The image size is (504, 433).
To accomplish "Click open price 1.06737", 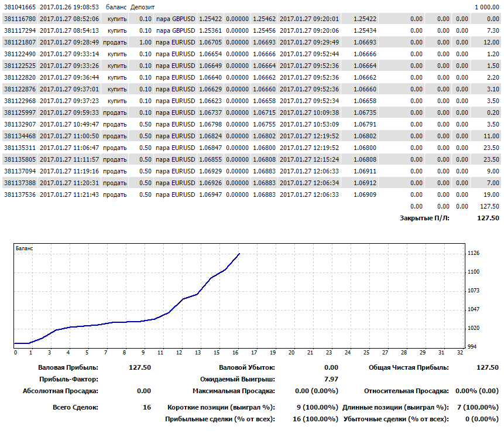I will pos(210,112).
